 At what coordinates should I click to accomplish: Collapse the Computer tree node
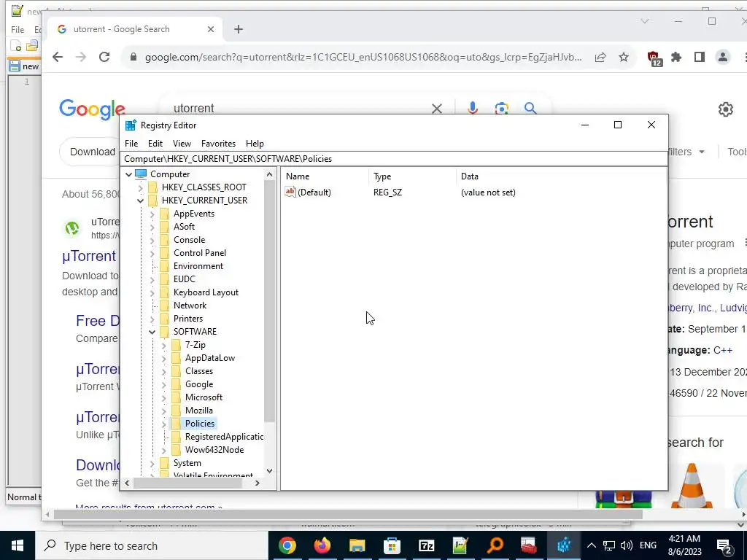128,174
